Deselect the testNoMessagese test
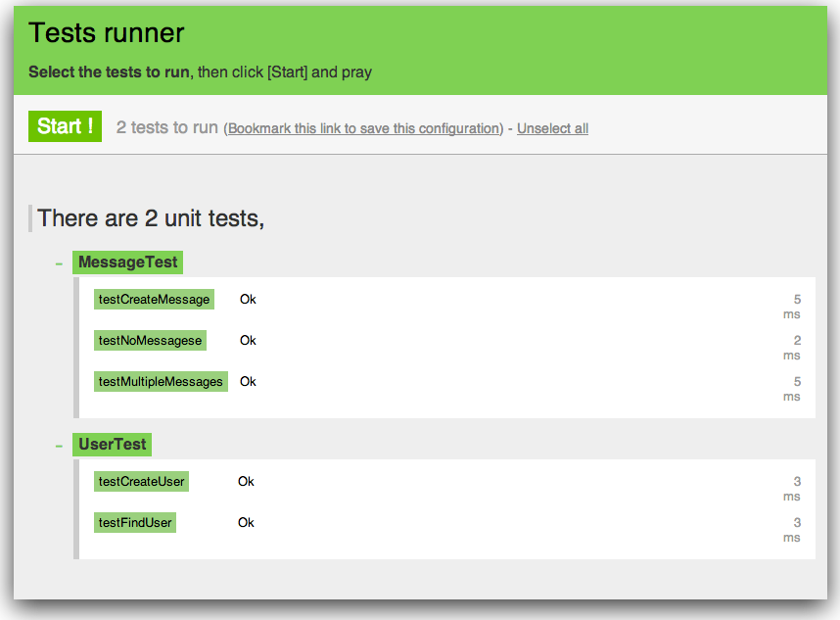Image resolution: width=840 pixels, height=620 pixels. [150, 341]
